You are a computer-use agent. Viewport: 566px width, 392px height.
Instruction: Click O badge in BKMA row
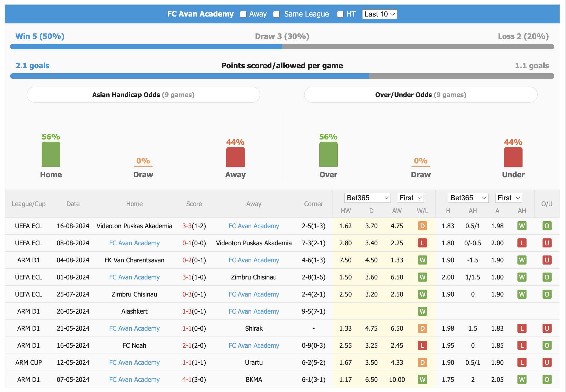pos(547,379)
